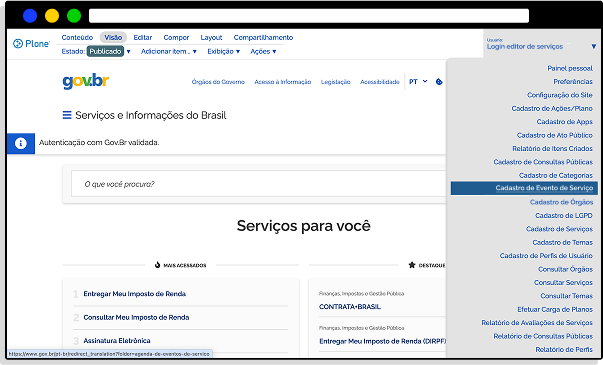Open Legislação link
The width and height of the screenshot is (603, 365).
point(336,82)
